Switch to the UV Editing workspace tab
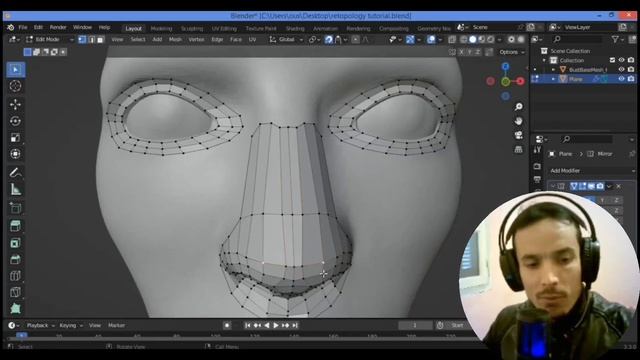Screen dimensions: 640x360 (x=224, y=29)
